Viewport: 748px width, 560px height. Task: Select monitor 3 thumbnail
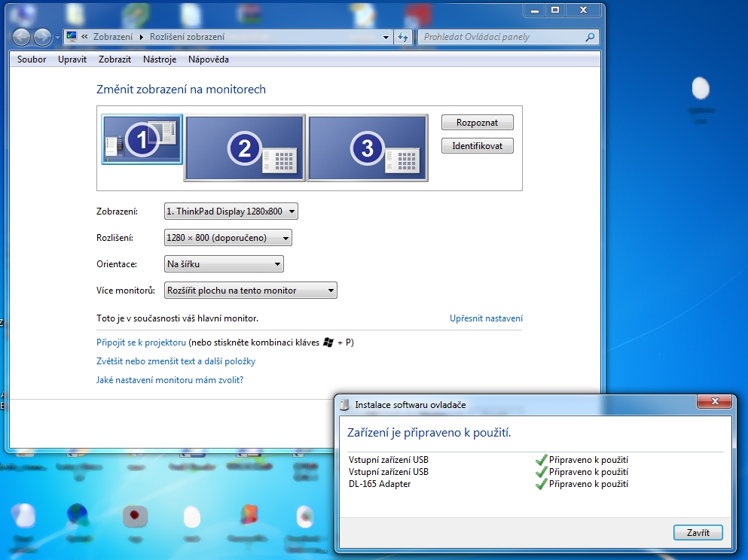click(x=368, y=148)
